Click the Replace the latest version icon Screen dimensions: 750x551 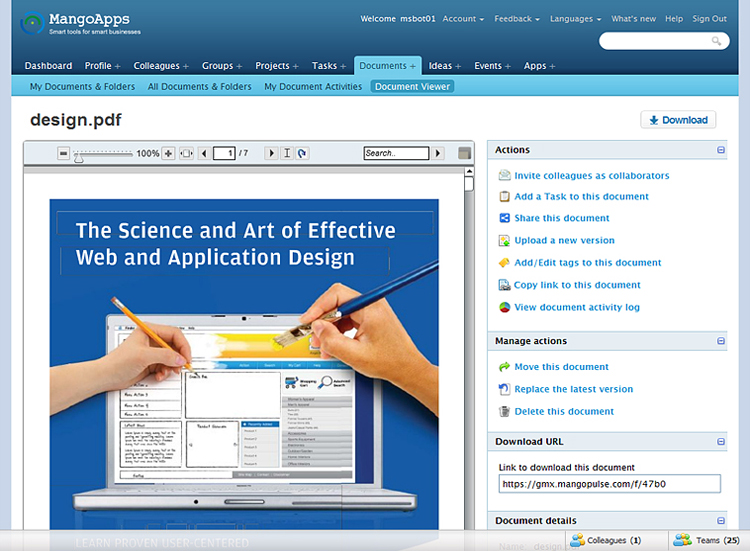(505, 389)
